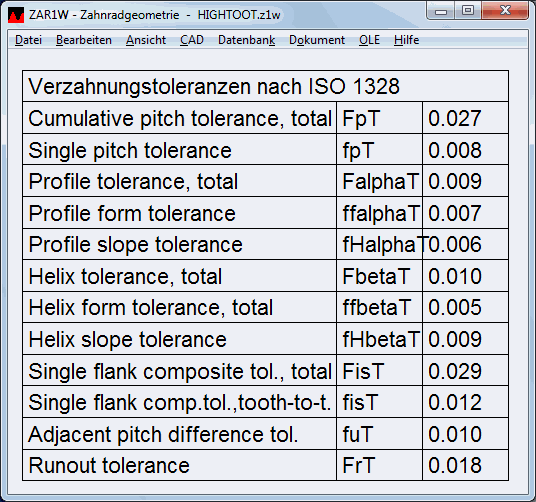Open the Ansicht menu

pos(146,40)
